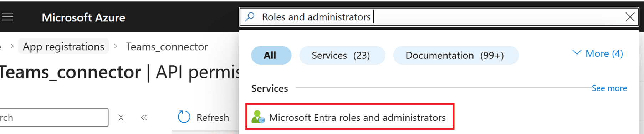Focus the Roles and administrators search box
644x134 pixels.
(x=439, y=17)
